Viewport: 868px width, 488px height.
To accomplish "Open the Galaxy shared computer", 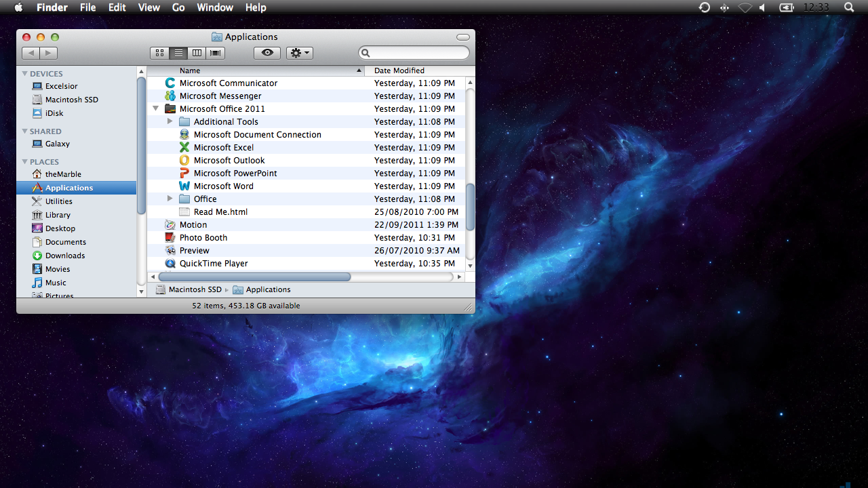I will (58, 144).
